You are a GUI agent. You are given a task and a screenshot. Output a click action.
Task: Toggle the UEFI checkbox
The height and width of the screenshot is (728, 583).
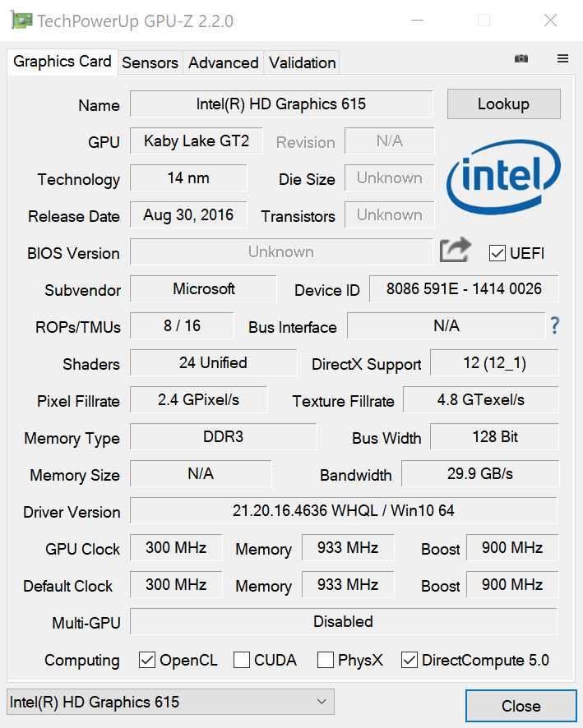(497, 253)
